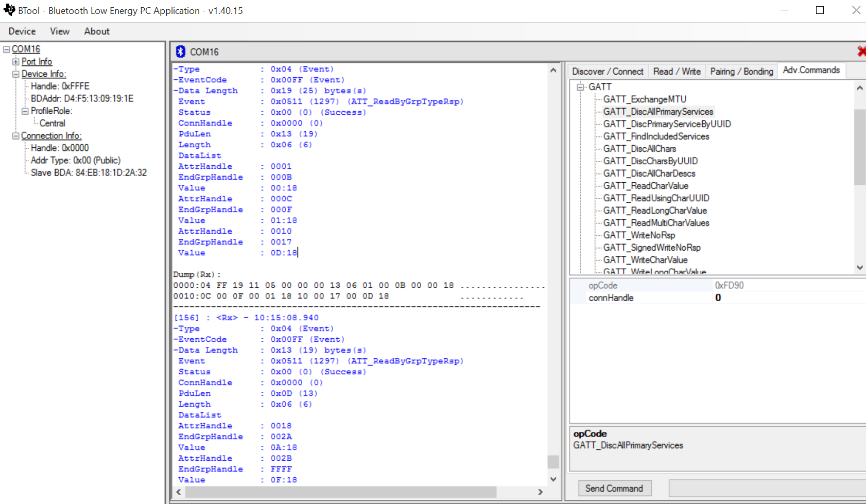The height and width of the screenshot is (504, 866).
Task: Select BDAddr D4:F5:13:09:19:1E entry
Action: [x=82, y=99]
